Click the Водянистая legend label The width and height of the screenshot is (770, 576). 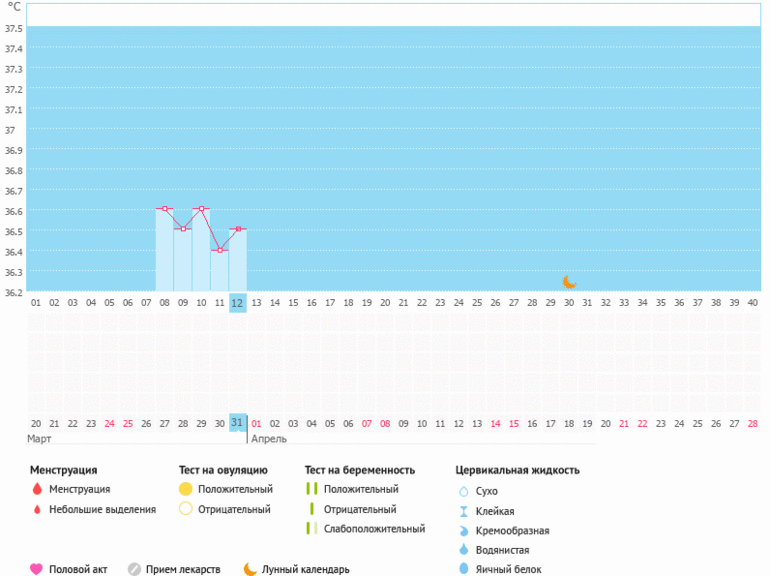coord(503,550)
